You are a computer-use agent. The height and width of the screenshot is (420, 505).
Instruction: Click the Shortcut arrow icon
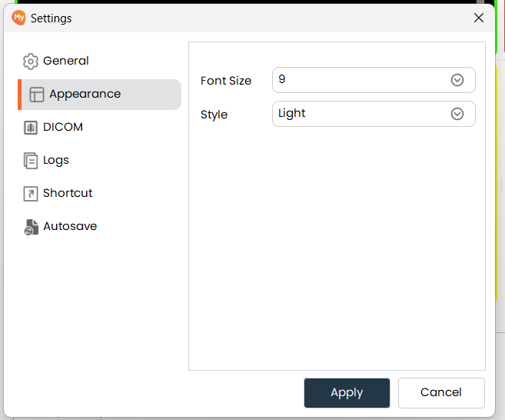coord(31,194)
